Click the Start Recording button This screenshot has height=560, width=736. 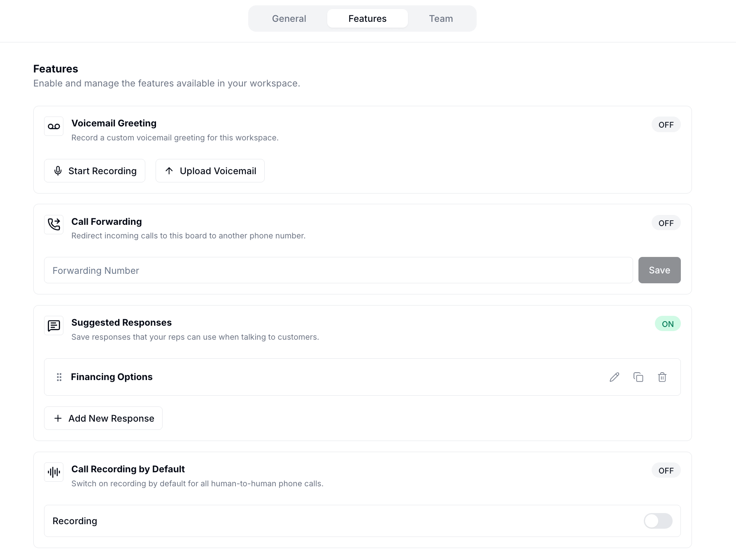(x=95, y=171)
